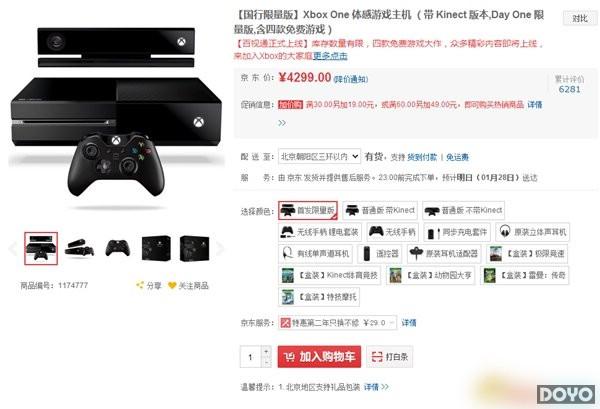Screen dimensions: 600x409
Task: Choose the 同步充电套件 charging kit option
Action: click(457, 232)
